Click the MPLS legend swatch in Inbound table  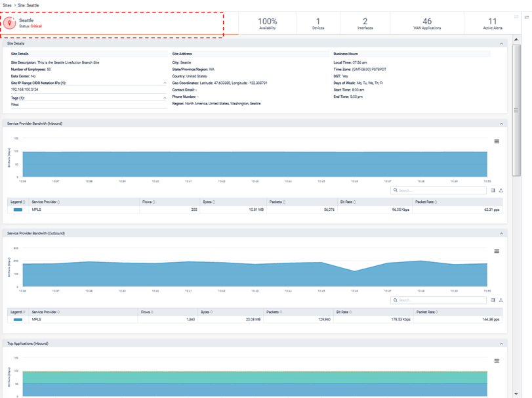point(18,210)
